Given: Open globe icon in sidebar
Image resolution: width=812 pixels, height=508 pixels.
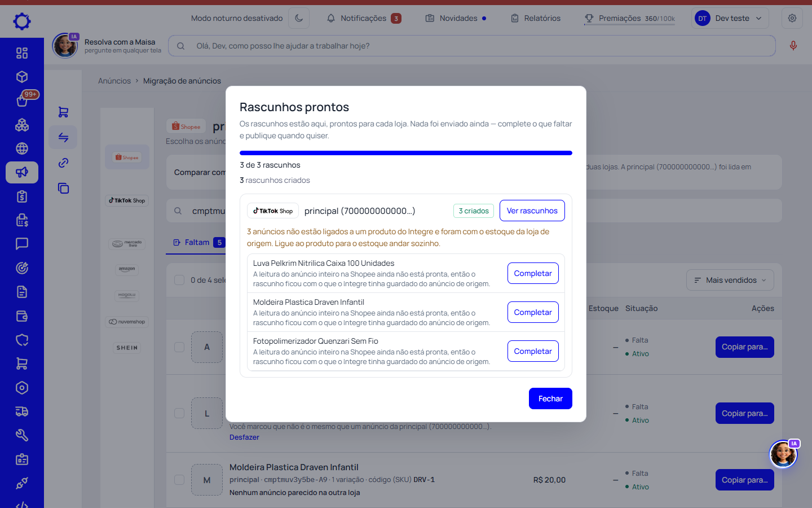Looking at the screenshot, I should 22,148.
